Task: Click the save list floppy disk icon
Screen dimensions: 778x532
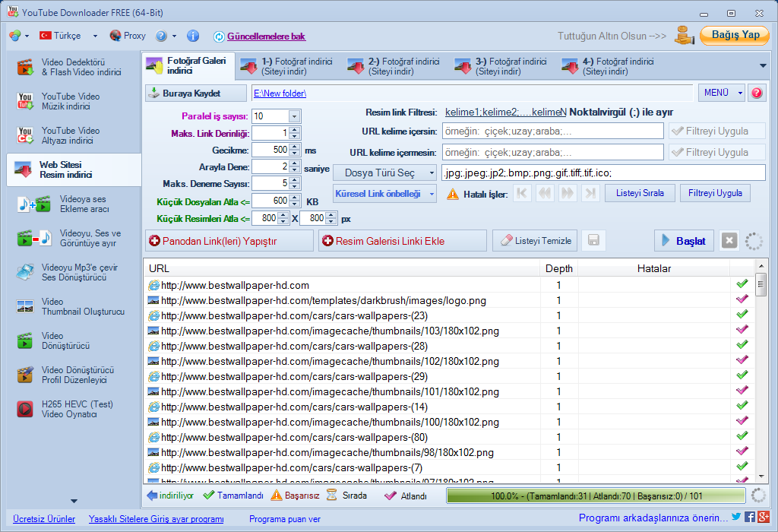Action: [593, 241]
